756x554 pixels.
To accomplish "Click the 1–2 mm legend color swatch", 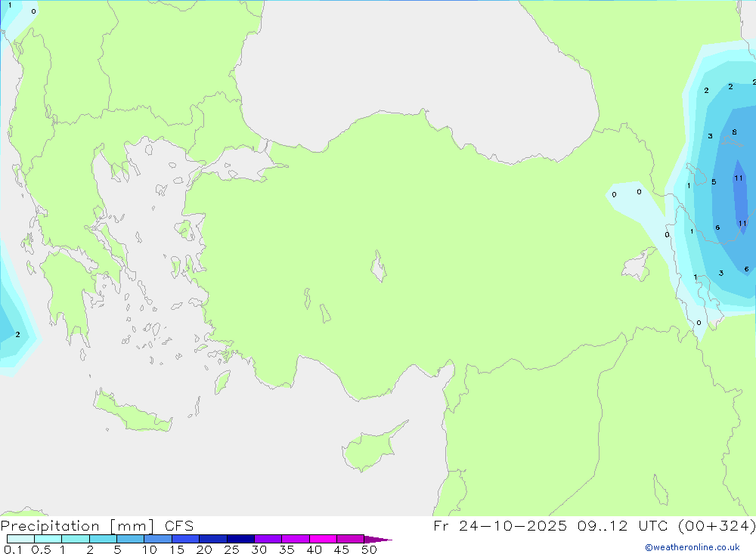I will [x=76, y=539].
